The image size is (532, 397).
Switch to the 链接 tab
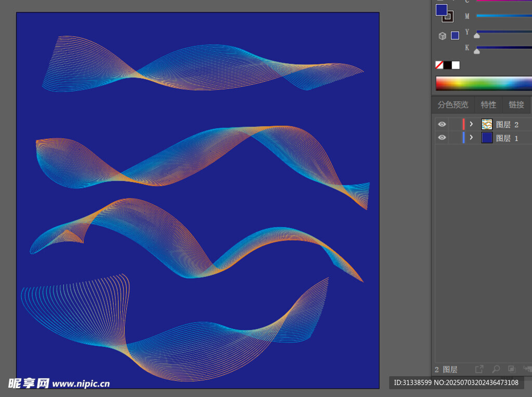point(516,104)
